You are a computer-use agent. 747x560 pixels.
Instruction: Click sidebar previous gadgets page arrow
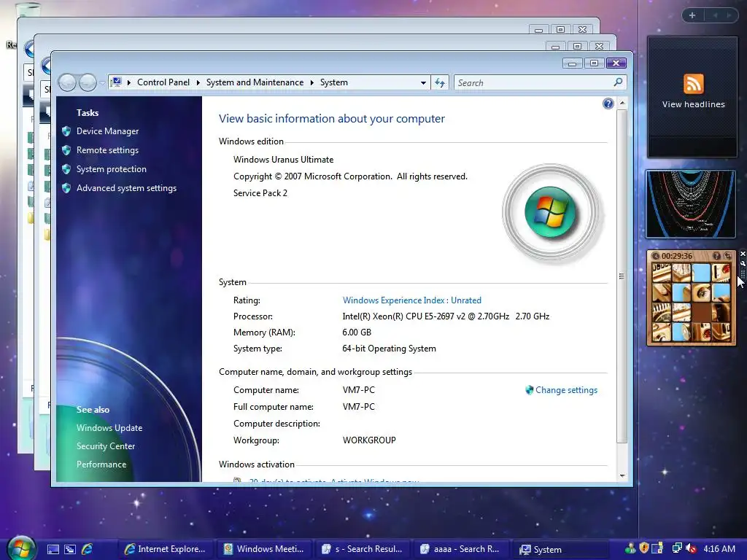tap(715, 15)
